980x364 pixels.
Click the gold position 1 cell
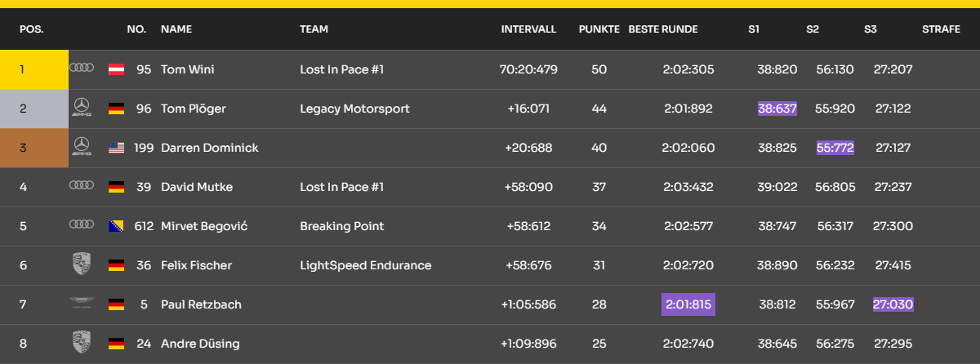click(34, 69)
